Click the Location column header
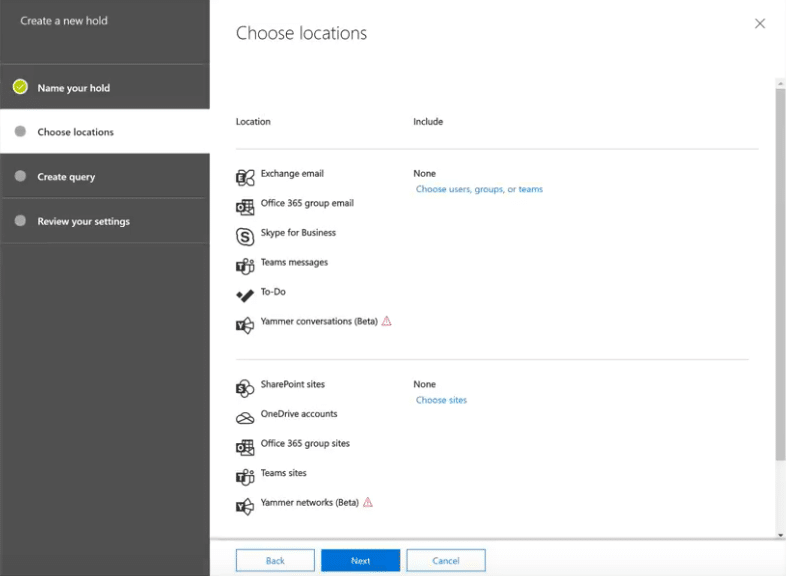786x576 pixels. click(253, 121)
